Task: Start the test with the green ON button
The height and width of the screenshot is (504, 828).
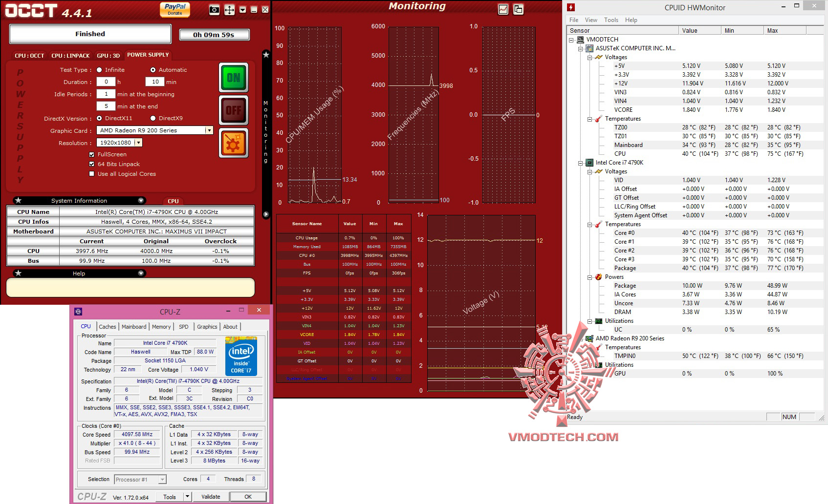Action: coord(234,78)
